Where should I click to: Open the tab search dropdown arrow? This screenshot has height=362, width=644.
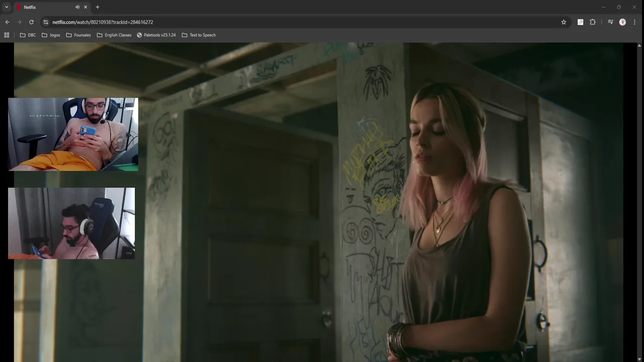coord(7,7)
